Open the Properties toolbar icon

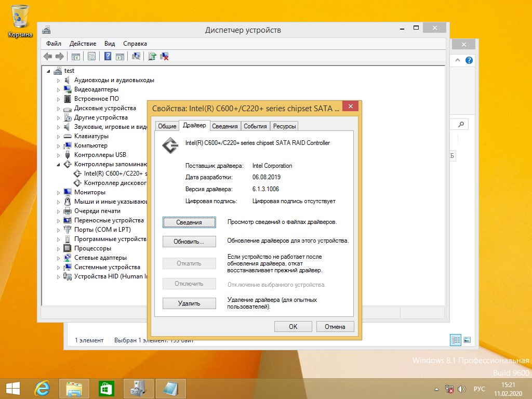click(x=91, y=56)
